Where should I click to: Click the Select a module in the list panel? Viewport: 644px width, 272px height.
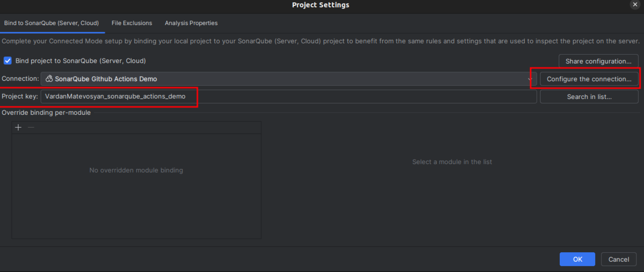[x=452, y=162]
